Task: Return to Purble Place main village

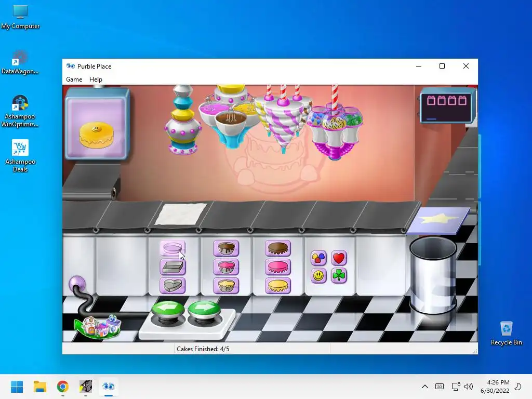Action: 98,327
